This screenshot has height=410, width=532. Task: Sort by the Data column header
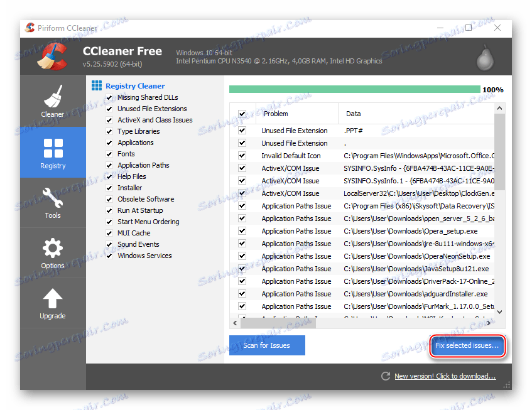[416, 114]
